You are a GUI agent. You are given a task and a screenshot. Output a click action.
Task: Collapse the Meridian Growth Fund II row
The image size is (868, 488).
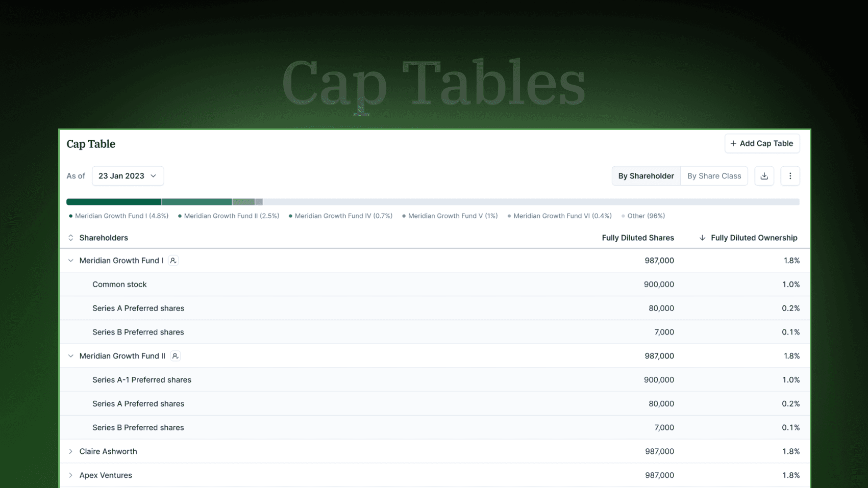coord(71,356)
